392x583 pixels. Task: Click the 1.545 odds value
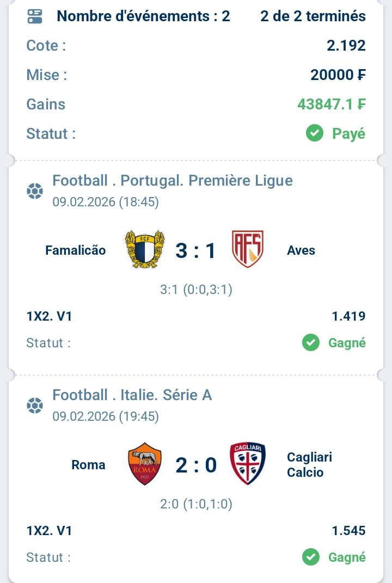click(348, 531)
